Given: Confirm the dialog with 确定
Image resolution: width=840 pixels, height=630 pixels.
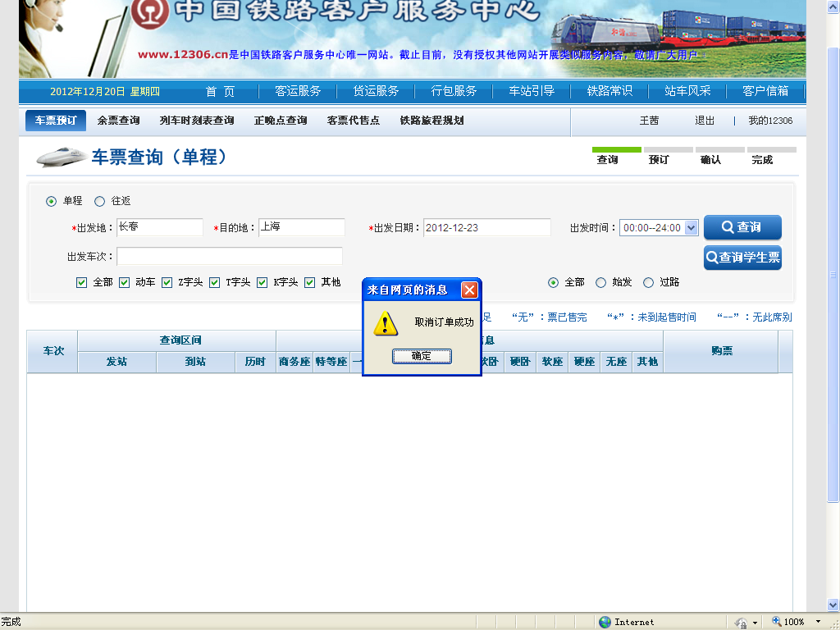Looking at the screenshot, I should click(422, 356).
